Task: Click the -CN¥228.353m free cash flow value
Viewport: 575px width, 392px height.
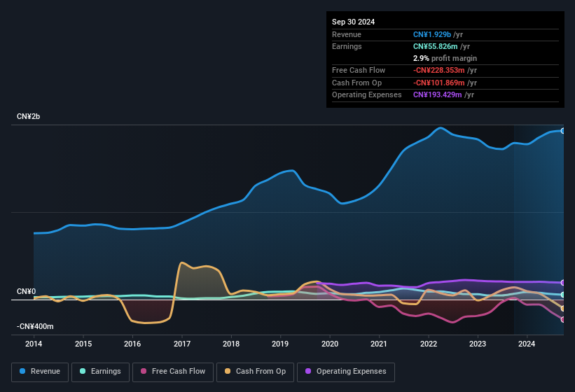Action: pyautogui.click(x=438, y=70)
